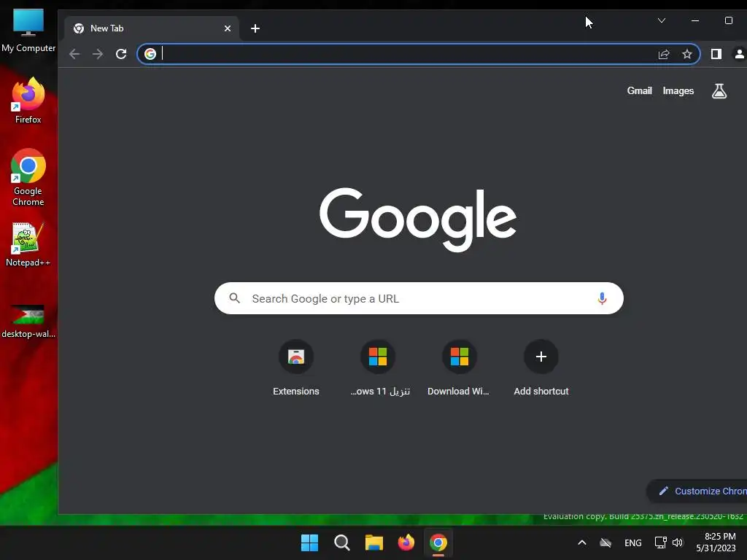
Task: Select Notepad++ desktop shortcut
Action: coord(28,244)
